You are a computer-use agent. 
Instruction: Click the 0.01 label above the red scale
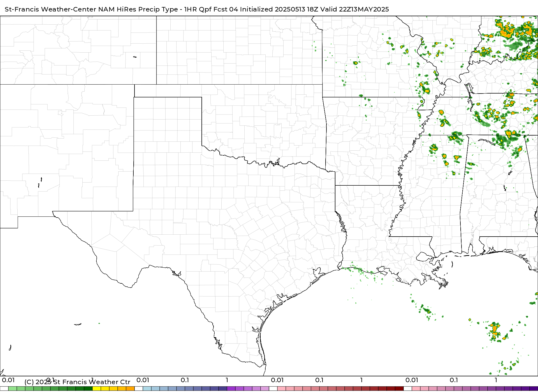(277, 380)
